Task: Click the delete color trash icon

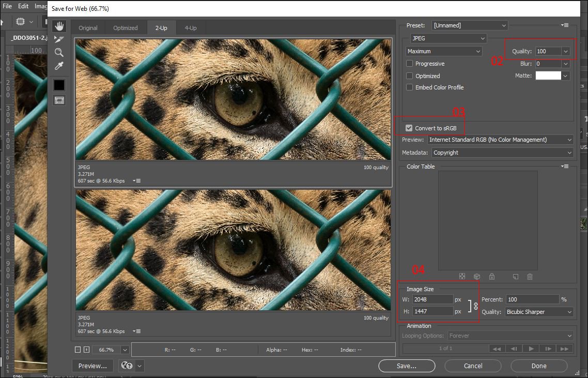Action: [530, 276]
